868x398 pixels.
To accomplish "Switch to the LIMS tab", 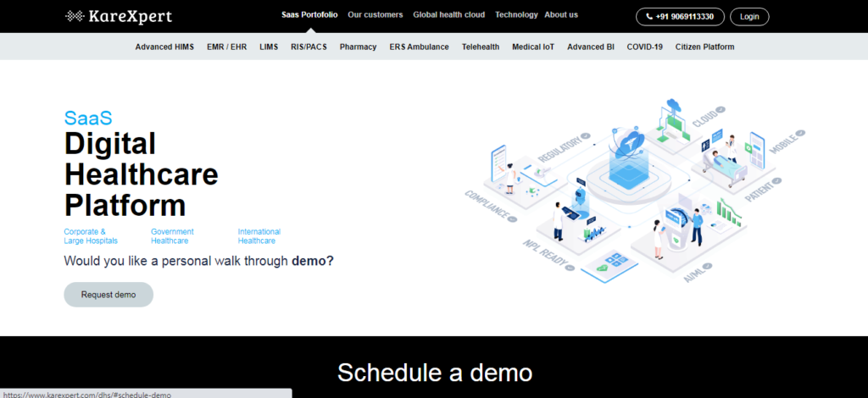I will (269, 47).
